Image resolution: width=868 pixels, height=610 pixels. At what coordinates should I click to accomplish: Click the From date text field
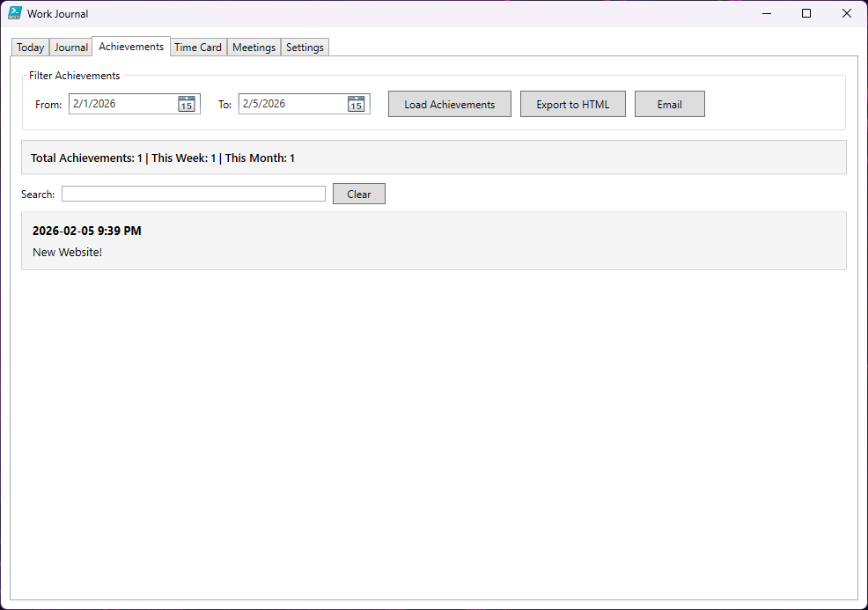point(122,104)
